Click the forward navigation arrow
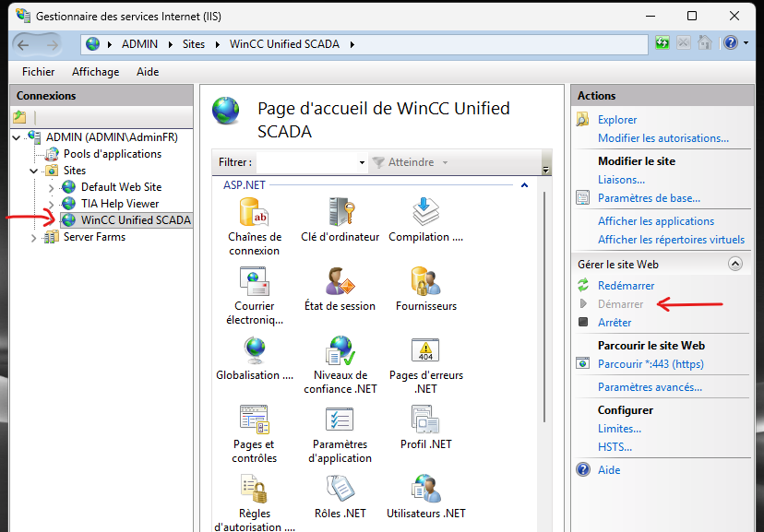Viewport: 764px width, 532px height. click(x=53, y=45)
